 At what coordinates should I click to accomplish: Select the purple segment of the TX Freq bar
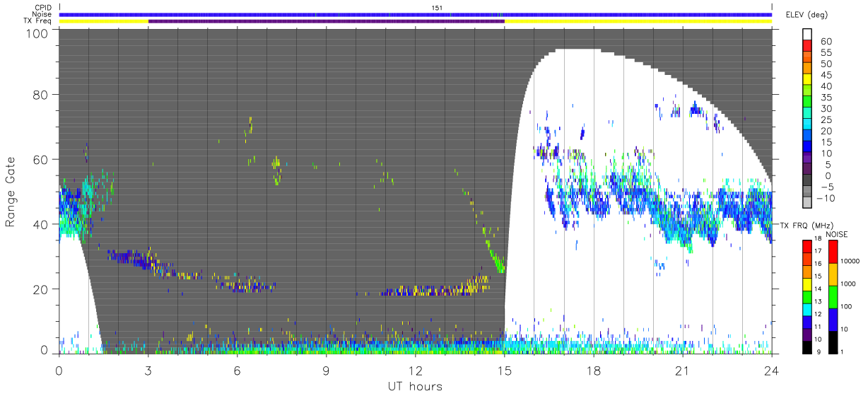click(x=326, y=21)
